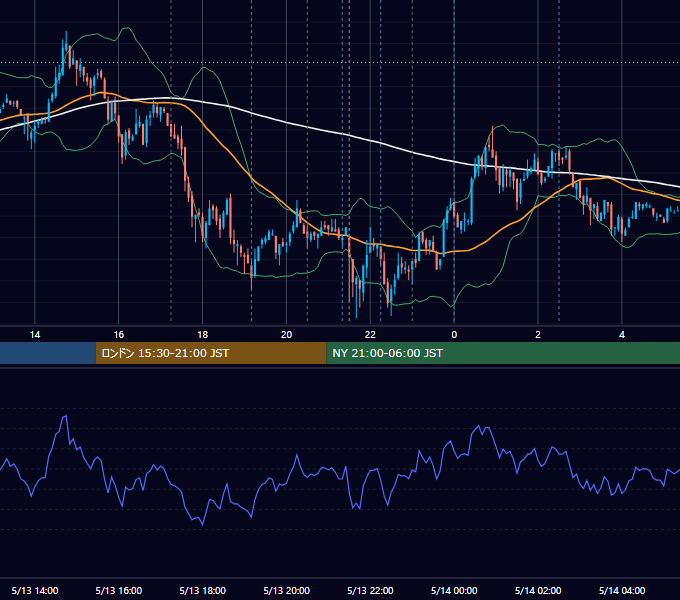Click the 5/13 16:00 date label
This screenshot has height=600, width=680.
[x=118, y=590]
